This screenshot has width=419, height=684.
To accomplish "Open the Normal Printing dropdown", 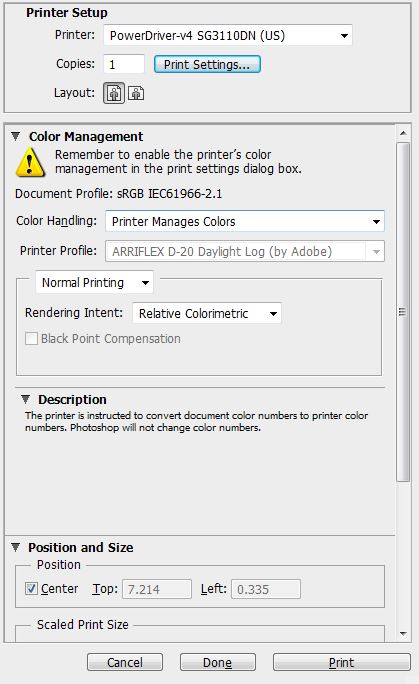I will (x=94, y=282).
